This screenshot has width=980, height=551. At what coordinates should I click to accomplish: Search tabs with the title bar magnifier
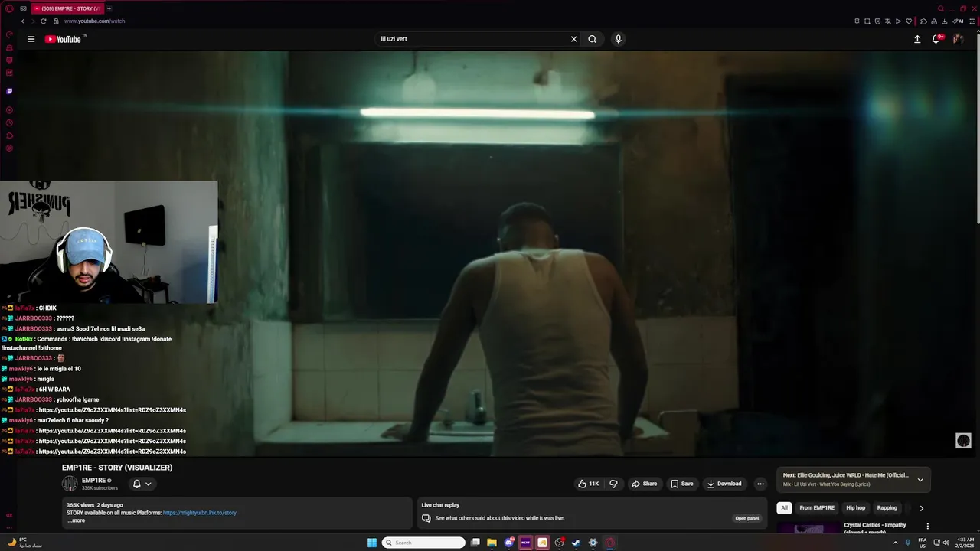[x=941, y=8]
